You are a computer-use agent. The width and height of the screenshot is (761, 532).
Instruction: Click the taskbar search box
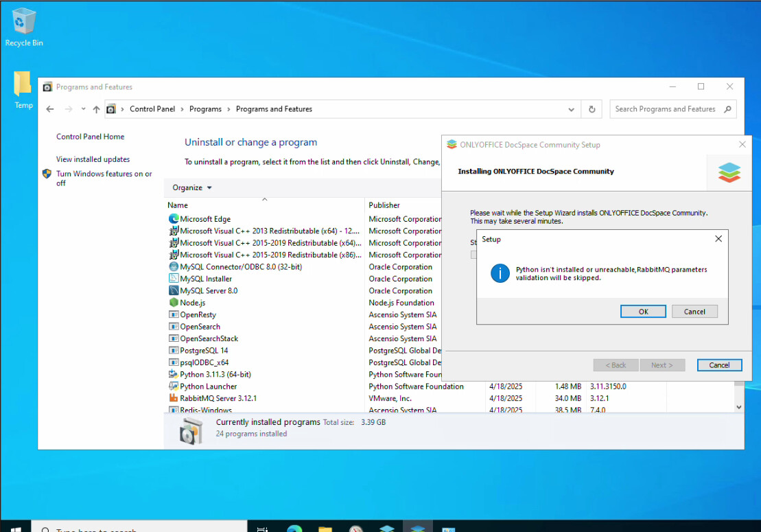(139, 528)
